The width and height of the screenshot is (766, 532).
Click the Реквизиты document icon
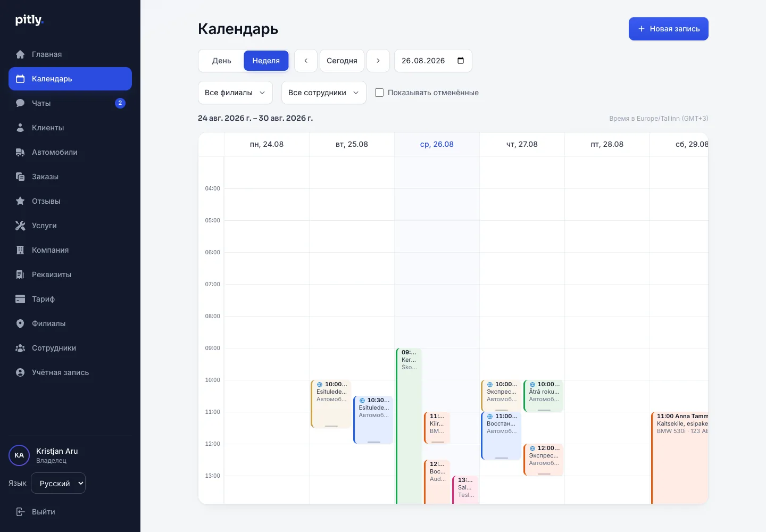tap(20, 275)
